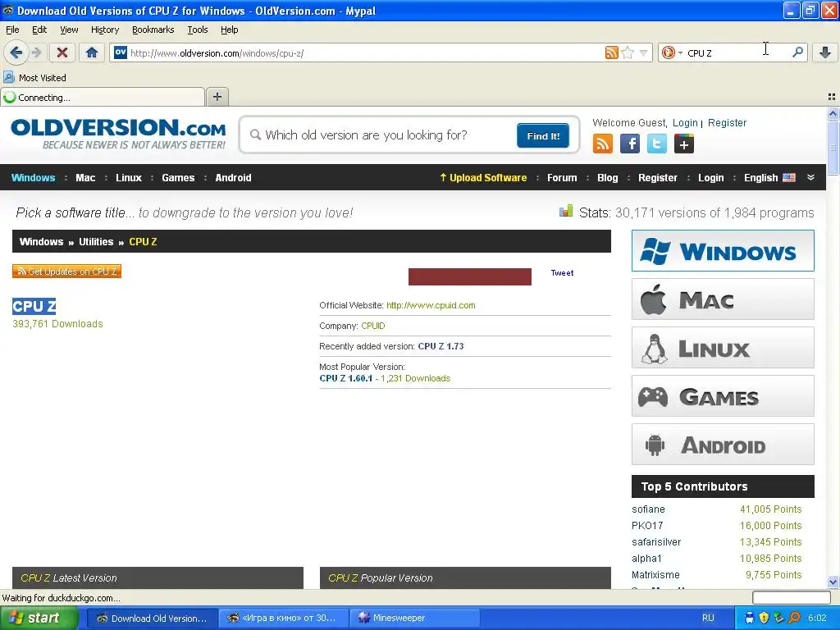Open the Twitter icon in site header
Image resolution: width=840 pixels, height=630 pixels.
pos(657,144)
